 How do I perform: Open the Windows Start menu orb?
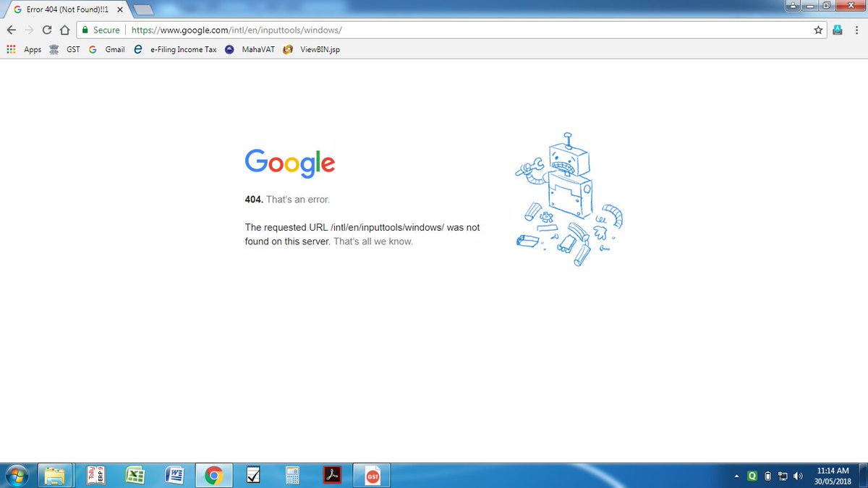(x=17, y=475)
